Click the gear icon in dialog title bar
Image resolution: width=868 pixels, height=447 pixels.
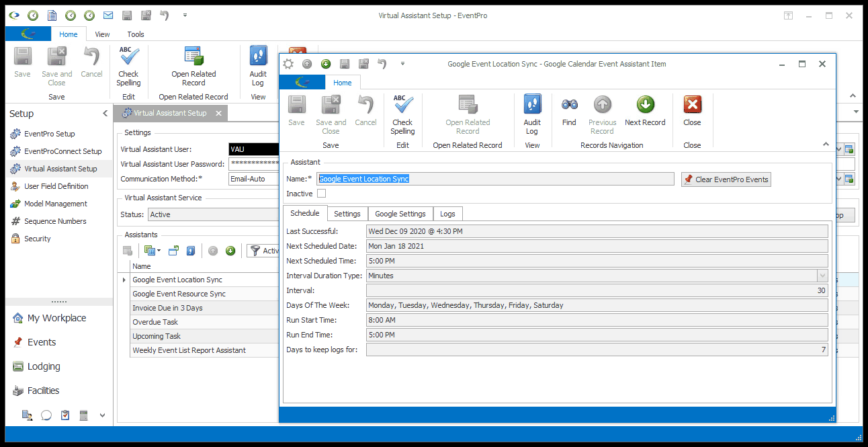(x=288, y=64)
